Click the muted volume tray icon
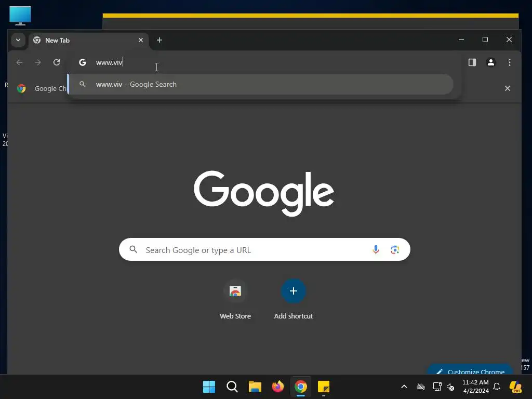 pos(450,387)
